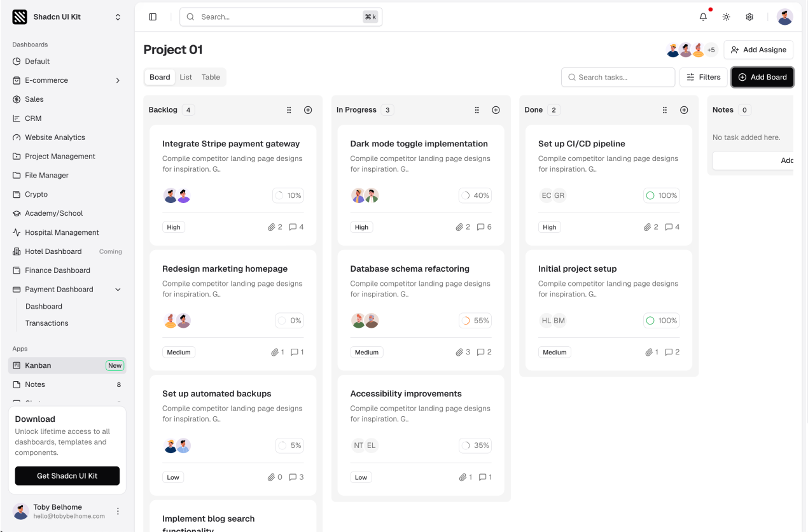Switch to the List view tab
The height and width of the screenshot is (532, 808).
[186, 77]
